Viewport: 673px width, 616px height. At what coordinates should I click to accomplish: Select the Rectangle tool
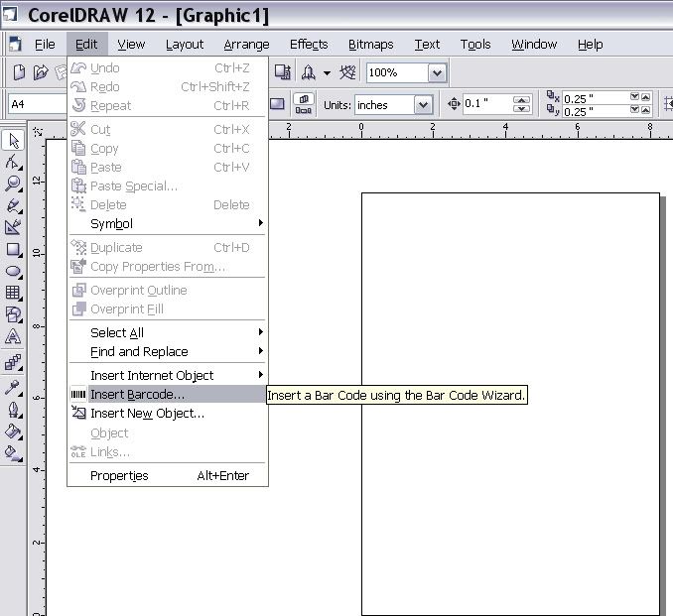[x=13, y=250]
